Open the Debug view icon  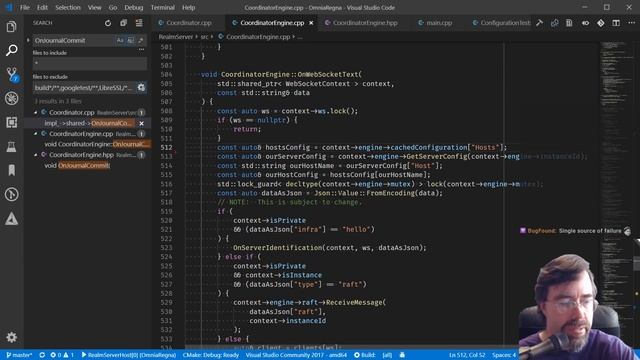pyautogui.click(x=11, y=98)
